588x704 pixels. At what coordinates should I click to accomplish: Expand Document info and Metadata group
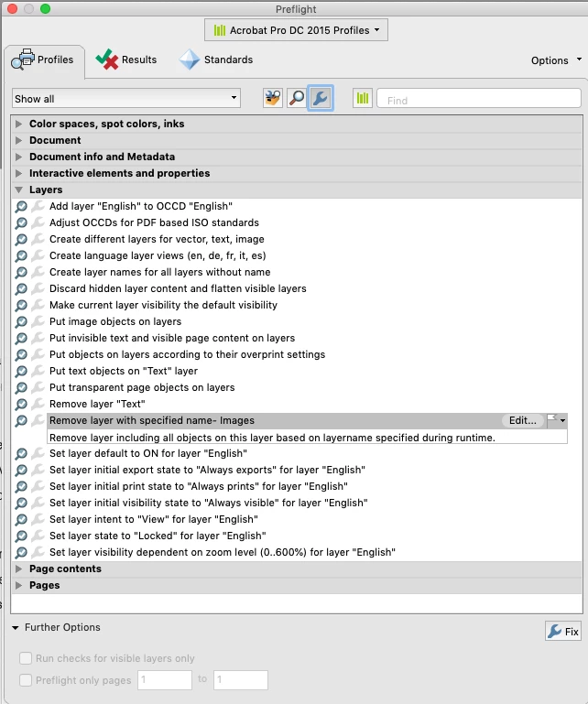tap(19, 157)
